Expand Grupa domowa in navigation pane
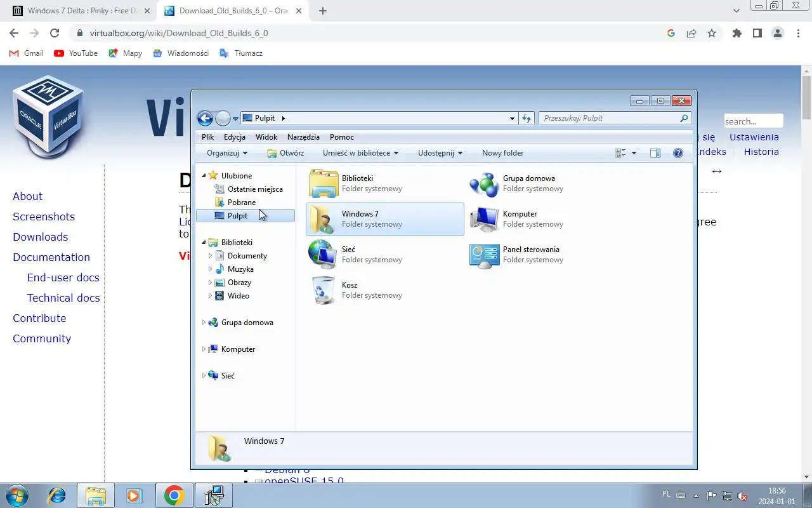 204,323
